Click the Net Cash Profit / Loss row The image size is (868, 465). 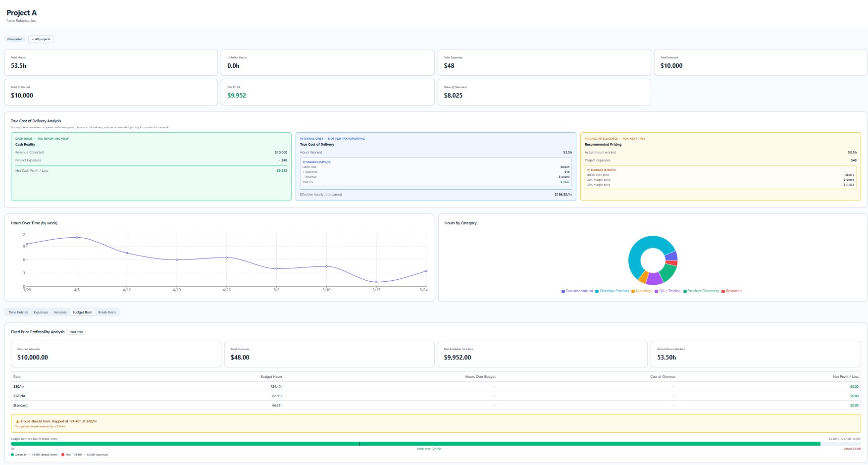(151, 171)
